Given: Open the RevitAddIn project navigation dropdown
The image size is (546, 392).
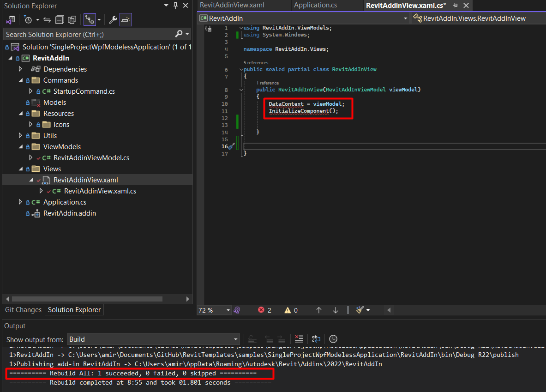Looking at the screenshot, I should click(405, 18).
